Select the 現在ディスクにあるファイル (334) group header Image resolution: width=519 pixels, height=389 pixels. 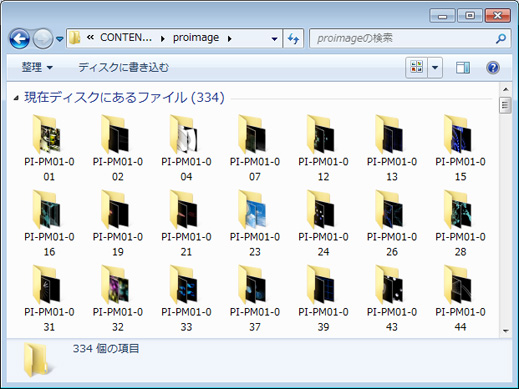pyautogui.click(x=124, y=98)
